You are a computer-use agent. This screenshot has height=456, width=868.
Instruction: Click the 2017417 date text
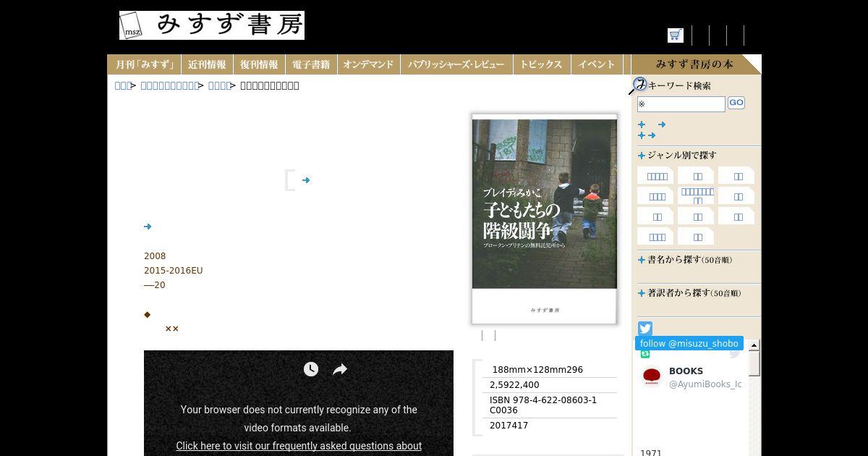[x=509, y=426]
